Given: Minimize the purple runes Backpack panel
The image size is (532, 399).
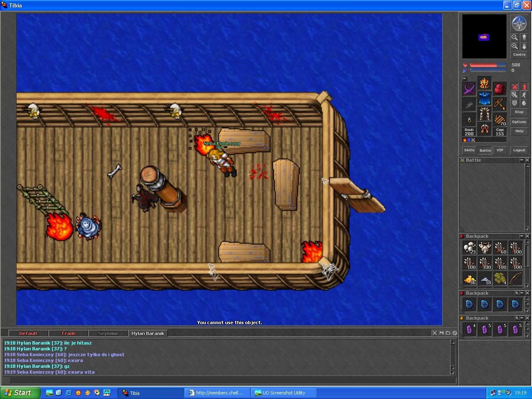Looking at the screenshot, I should 522,318.
